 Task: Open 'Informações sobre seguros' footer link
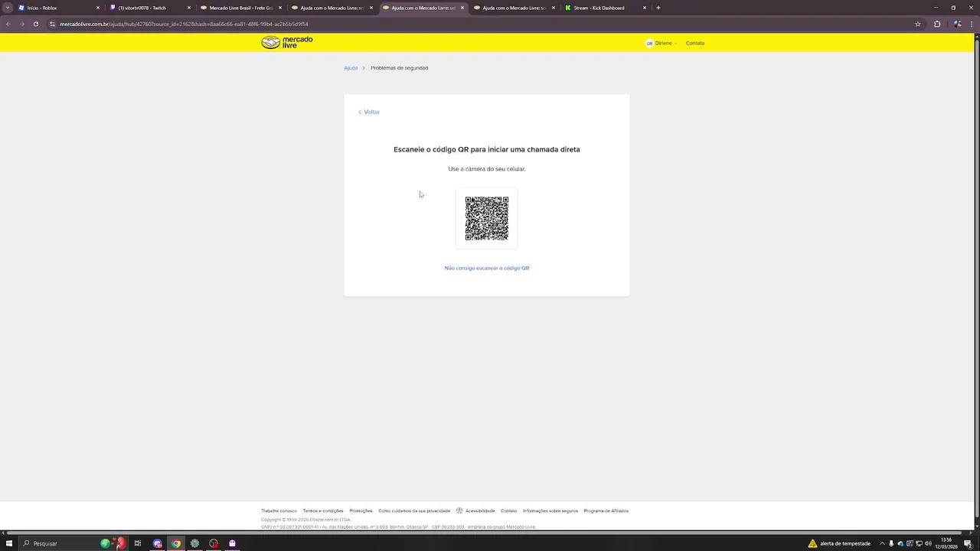[x=550, y=510]
